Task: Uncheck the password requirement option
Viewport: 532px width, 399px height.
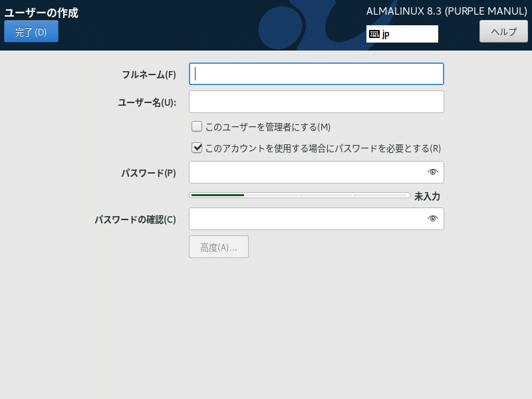Action: 197,147
